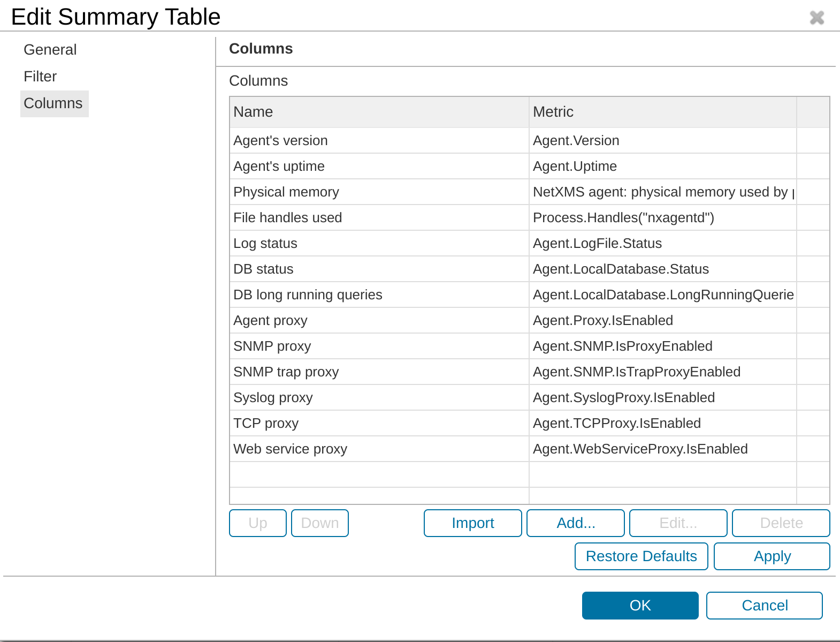
Task: Click the Import button
Action: click(472, 523)
